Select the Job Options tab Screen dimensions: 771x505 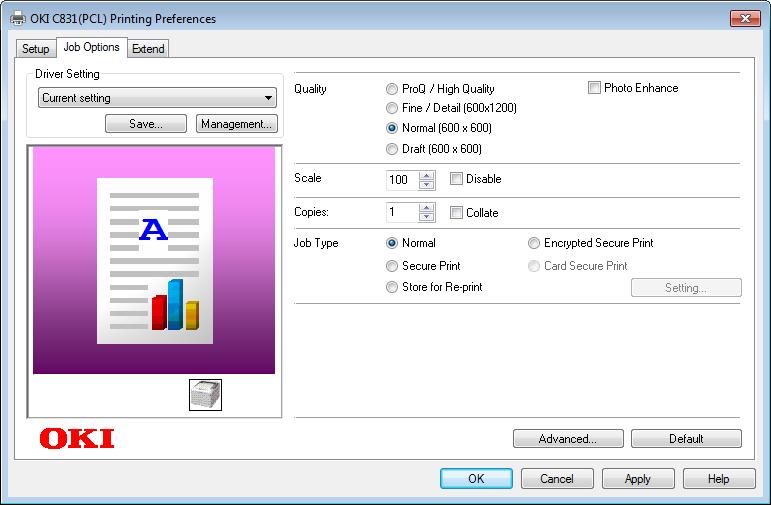[91, 47]
